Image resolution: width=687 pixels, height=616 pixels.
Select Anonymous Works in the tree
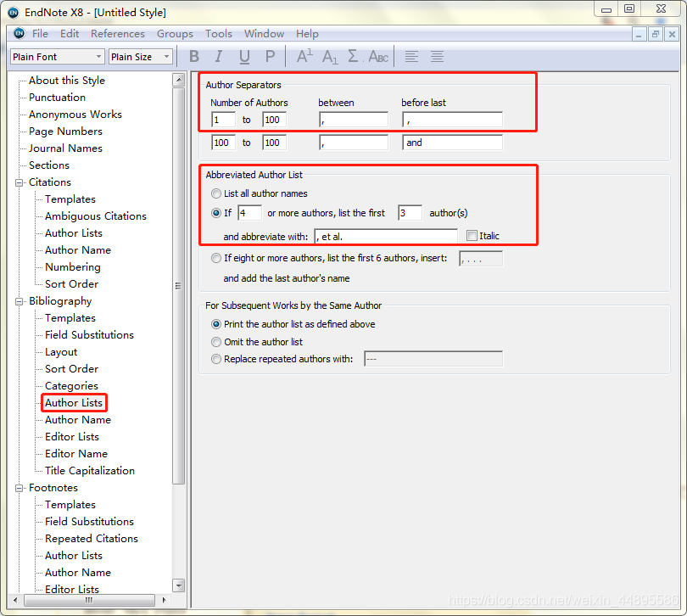tap(75, 115)
